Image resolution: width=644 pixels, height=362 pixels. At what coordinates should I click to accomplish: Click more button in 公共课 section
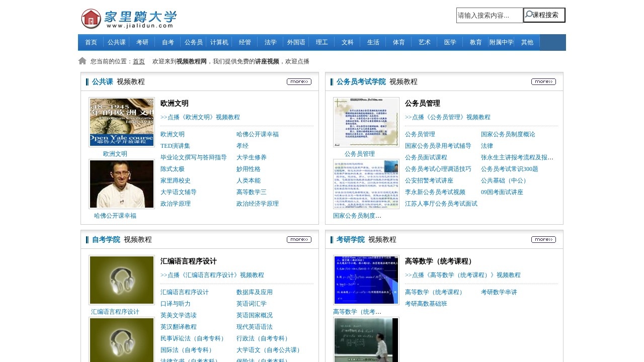[299, 81]
